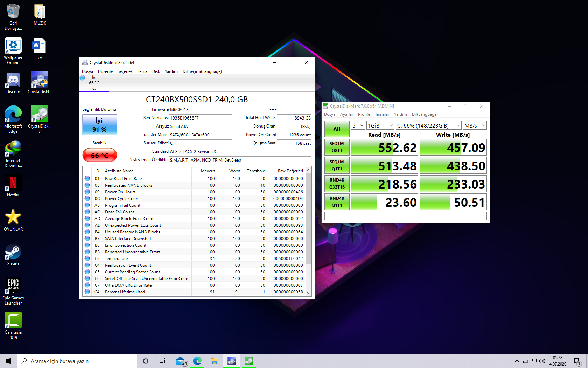The height and width of the screenshot is (368, 588).
Task: Click the 50.51 RND4K write result
Action: pyautogui.click(x=453, y=202)
